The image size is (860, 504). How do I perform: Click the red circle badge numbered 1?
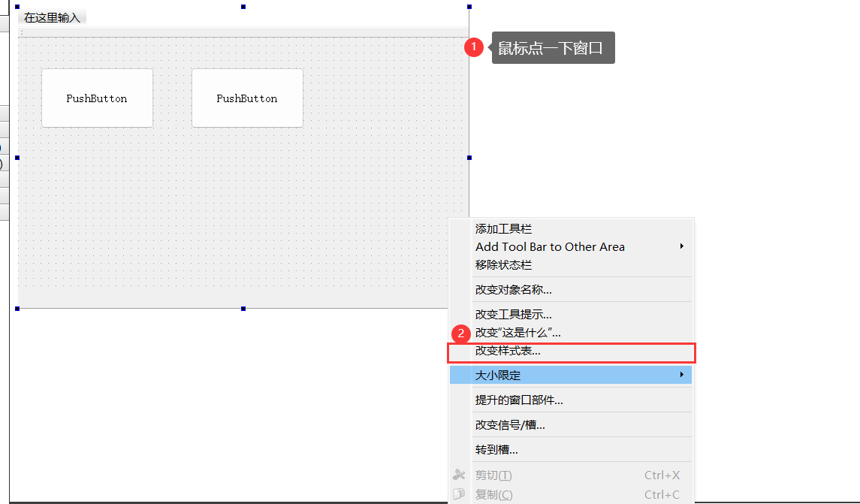tap(474, 47)
